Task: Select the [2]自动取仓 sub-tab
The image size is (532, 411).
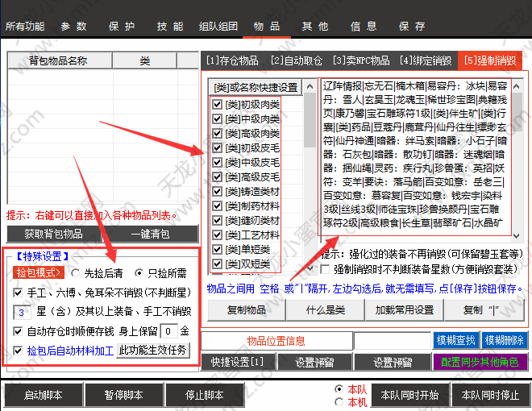Action: click(x=296, y=60)
